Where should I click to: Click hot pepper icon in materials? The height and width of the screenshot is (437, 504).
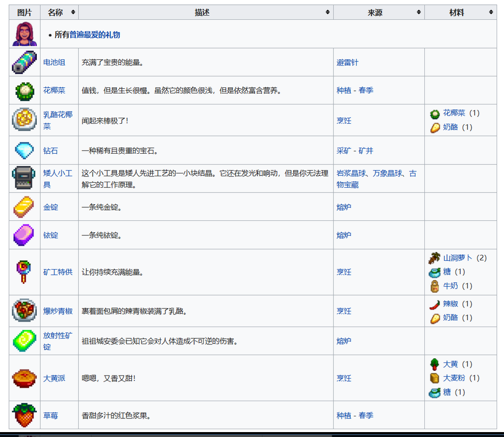(x=435, y=304)
